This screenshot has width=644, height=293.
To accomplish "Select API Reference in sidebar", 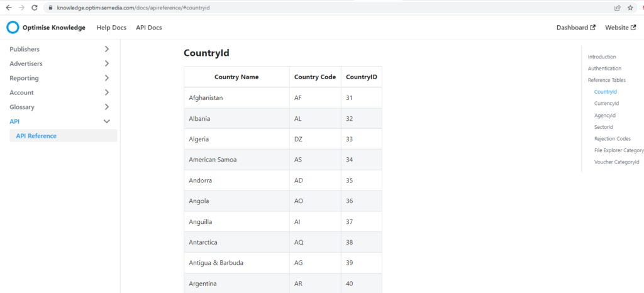I will [36, 136].
